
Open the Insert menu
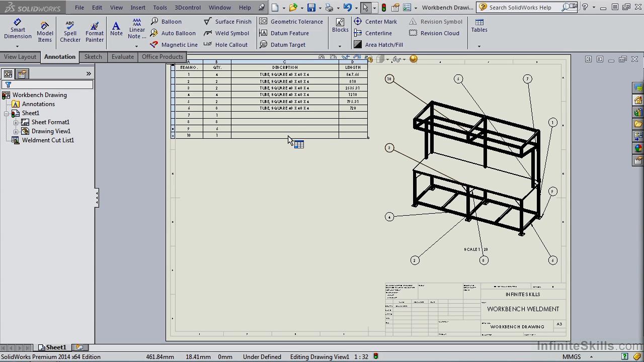138,8
